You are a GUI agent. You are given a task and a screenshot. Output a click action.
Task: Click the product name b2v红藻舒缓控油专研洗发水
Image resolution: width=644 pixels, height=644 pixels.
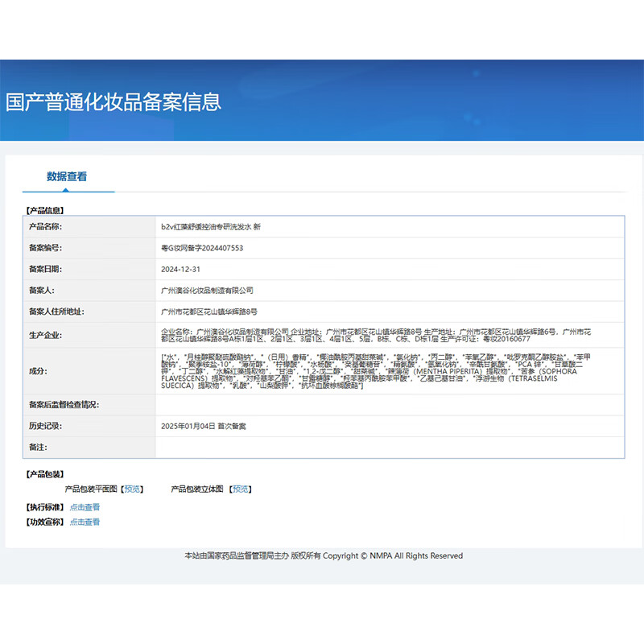click(x=210, y=227)
